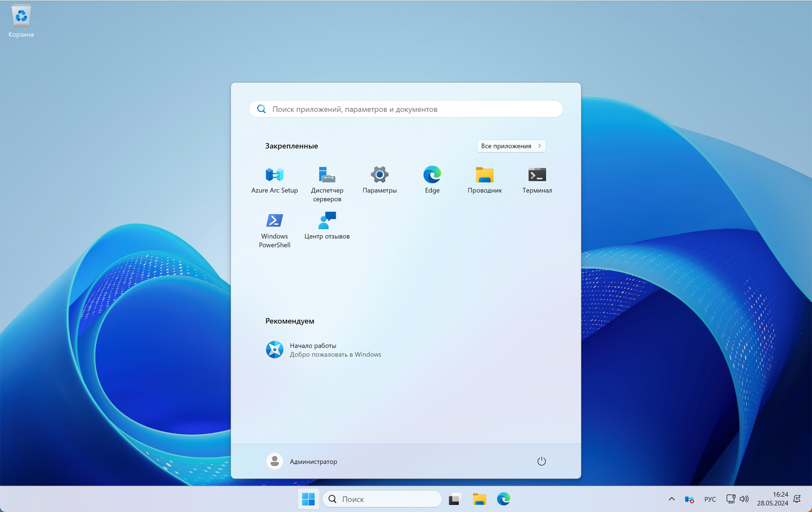This screenshot has width=812, height=512.
Task: Click the taskbar Поиск search box
Action: click(382, 499)
